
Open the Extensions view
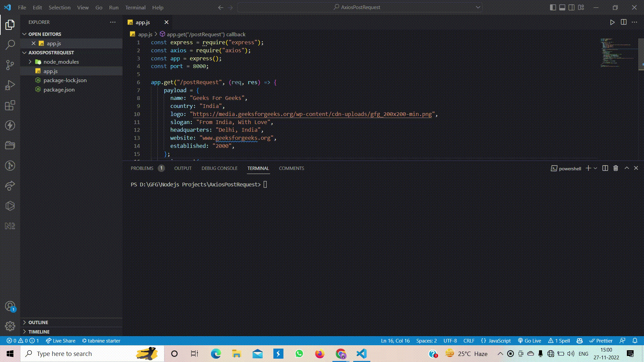[10, 105]
